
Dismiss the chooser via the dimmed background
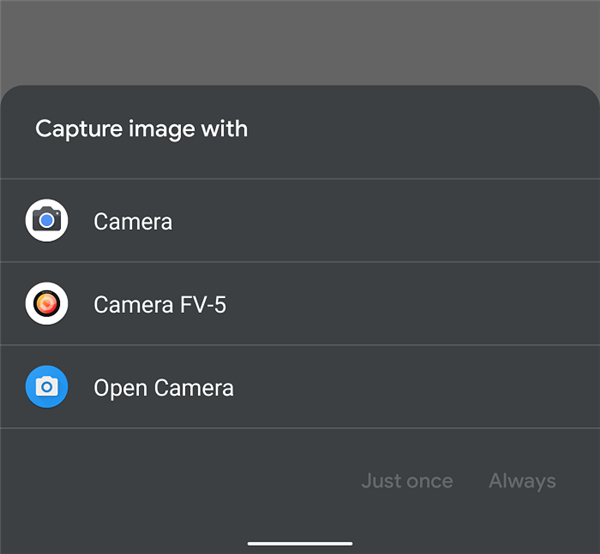coord(300,40)
